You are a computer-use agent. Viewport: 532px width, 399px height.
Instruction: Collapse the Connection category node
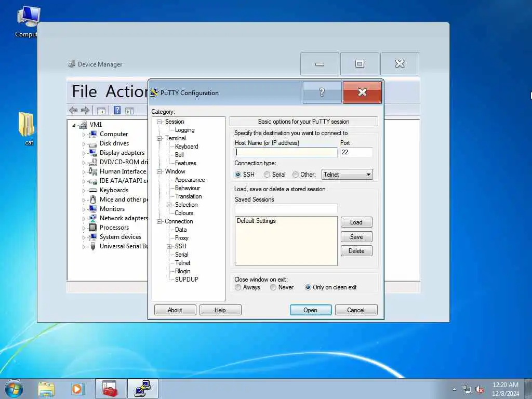pyautogui.click(x=159, y=221)
